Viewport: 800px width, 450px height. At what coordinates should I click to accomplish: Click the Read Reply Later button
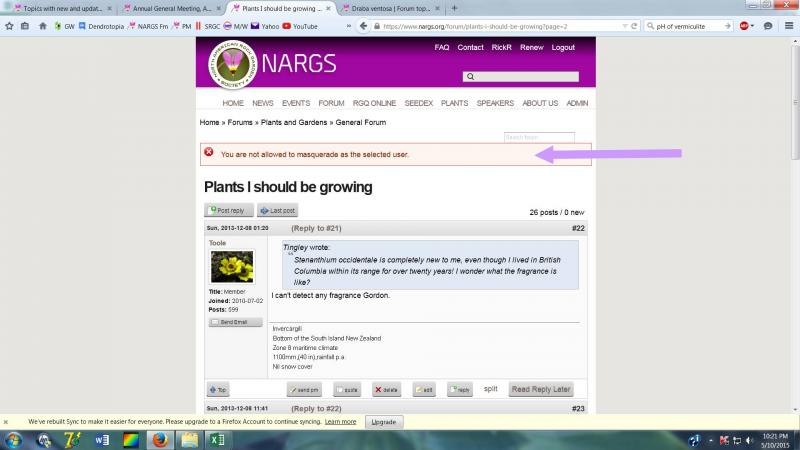pos(541,389)
